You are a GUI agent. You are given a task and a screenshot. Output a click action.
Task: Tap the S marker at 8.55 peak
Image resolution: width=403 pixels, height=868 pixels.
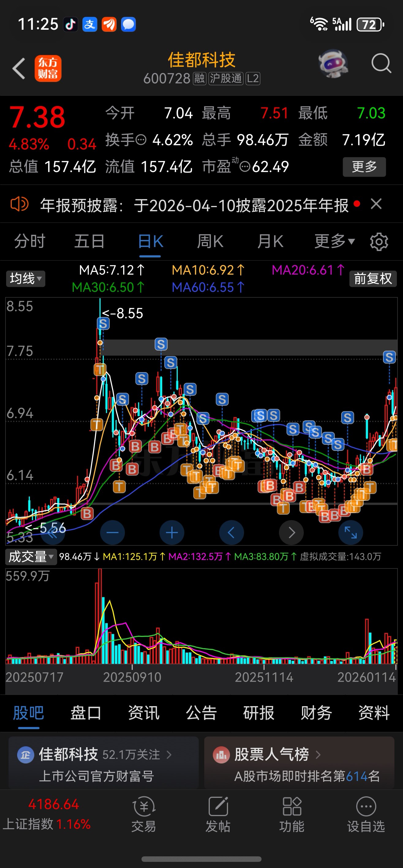[x=103, y=323]
